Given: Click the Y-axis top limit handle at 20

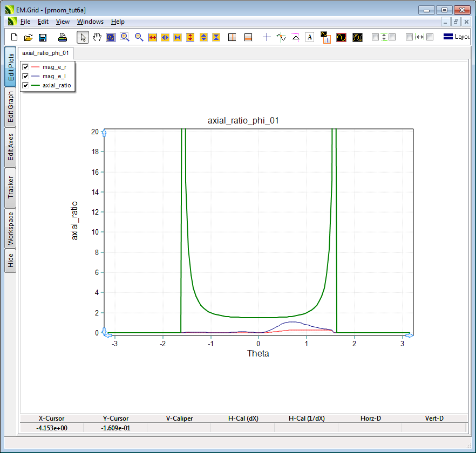Looking at the screenshot, I should [x=104, y=132].
